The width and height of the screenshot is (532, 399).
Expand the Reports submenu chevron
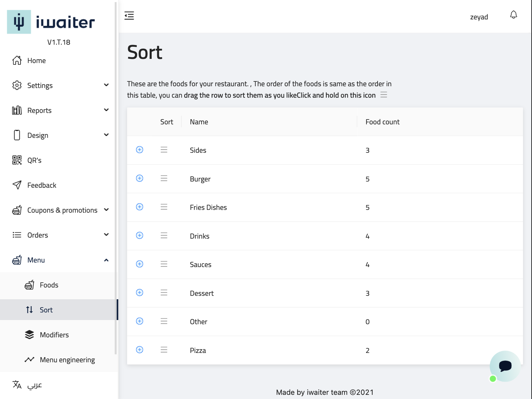click(106, 110)
